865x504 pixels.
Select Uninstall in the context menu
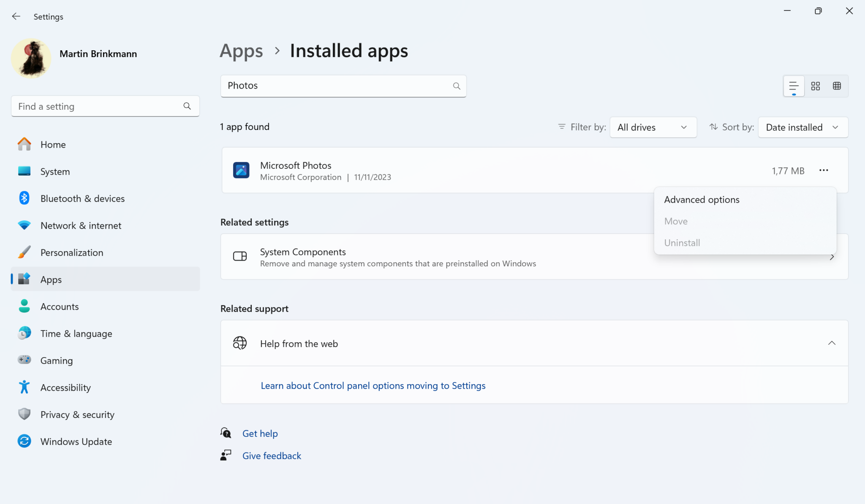[682, 243]
